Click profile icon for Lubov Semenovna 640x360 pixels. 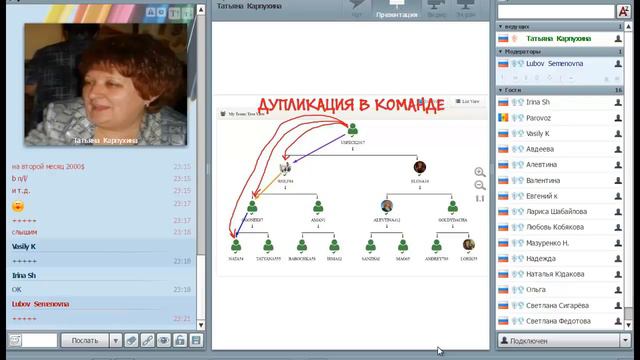pyautogui.click(x=618, y=64)
